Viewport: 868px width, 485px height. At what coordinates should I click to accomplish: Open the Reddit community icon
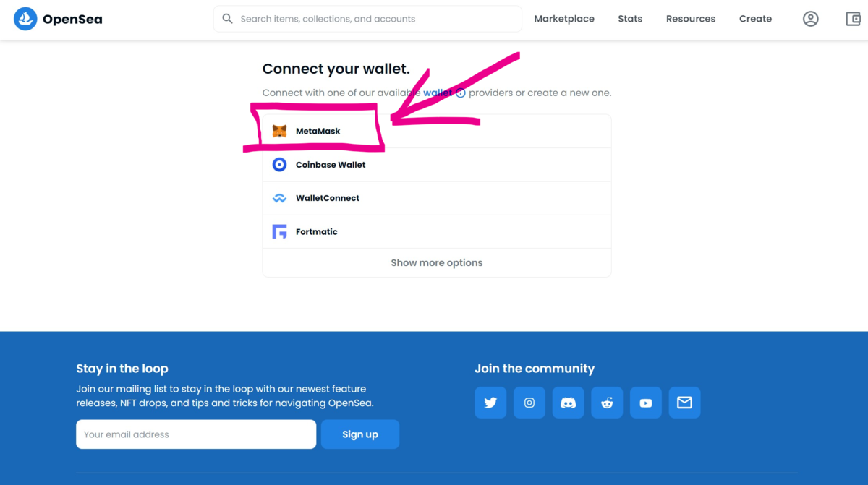pos(607,403)
